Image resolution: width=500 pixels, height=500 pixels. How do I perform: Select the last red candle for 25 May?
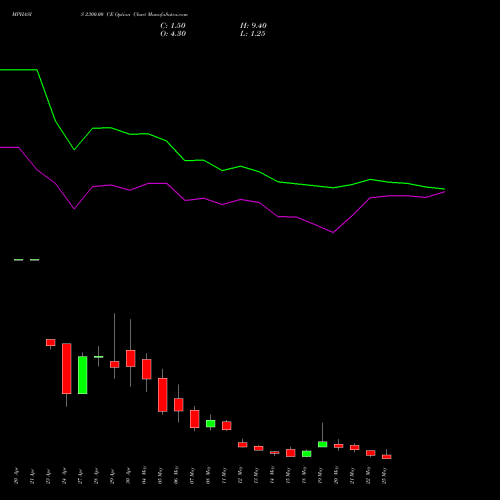[387, 457]
